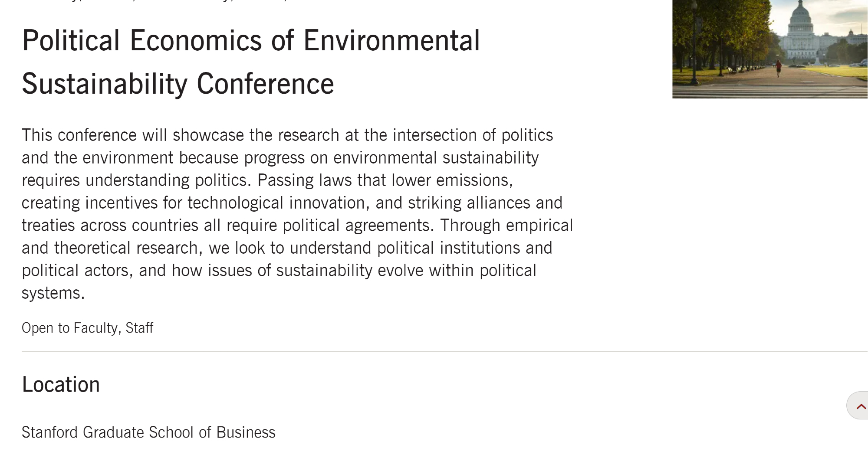
Task: Click the line starting "creating incentives for technological"
Action: [x=292, y=203]
